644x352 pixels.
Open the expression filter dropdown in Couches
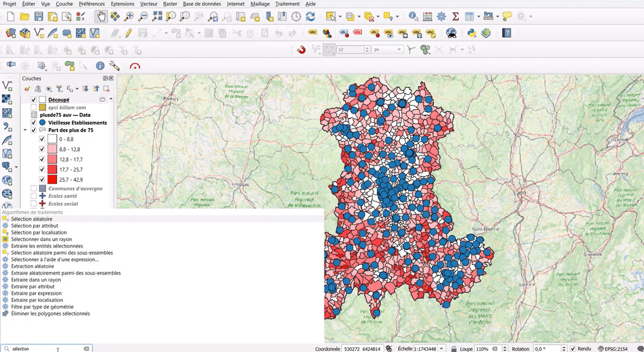point(76,89)
